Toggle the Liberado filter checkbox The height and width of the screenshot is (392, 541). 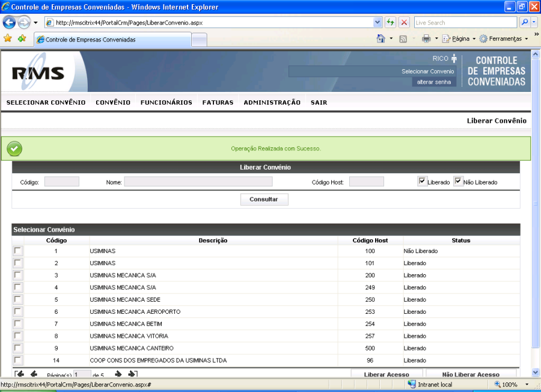pyautogui.click(x=422, y=181)
